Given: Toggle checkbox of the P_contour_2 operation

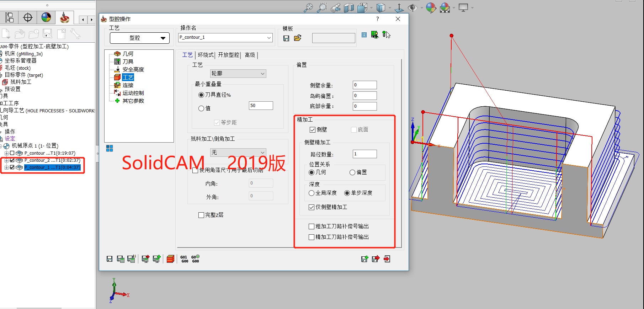Looking at the screenshot, I should click(12, 160).
